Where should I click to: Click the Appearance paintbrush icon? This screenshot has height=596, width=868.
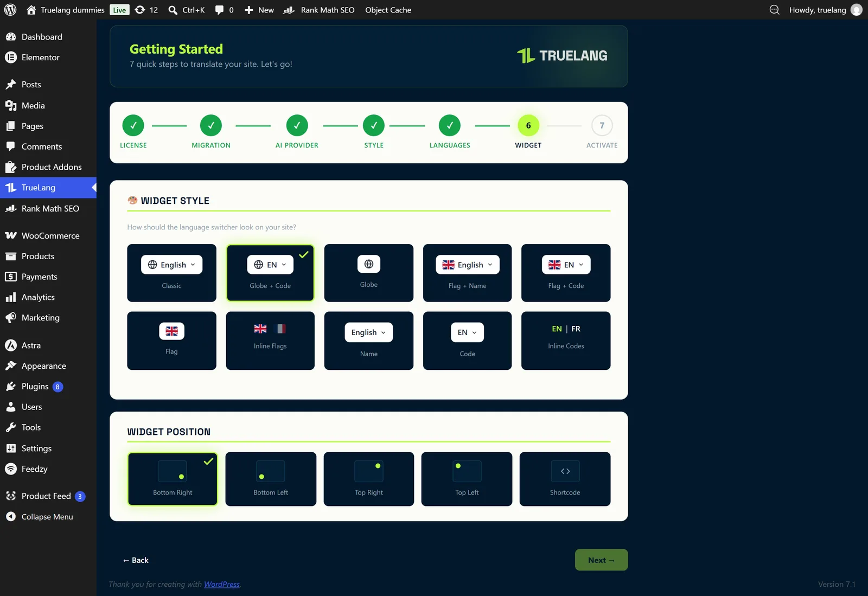click(x=11, y=366)
